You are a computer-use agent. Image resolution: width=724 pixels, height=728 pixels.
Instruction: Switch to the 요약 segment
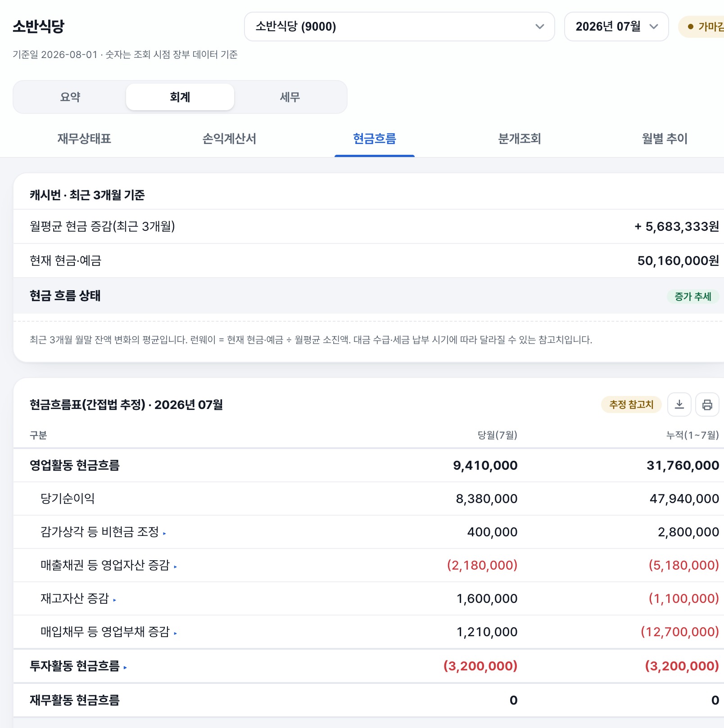coord(70,97)
